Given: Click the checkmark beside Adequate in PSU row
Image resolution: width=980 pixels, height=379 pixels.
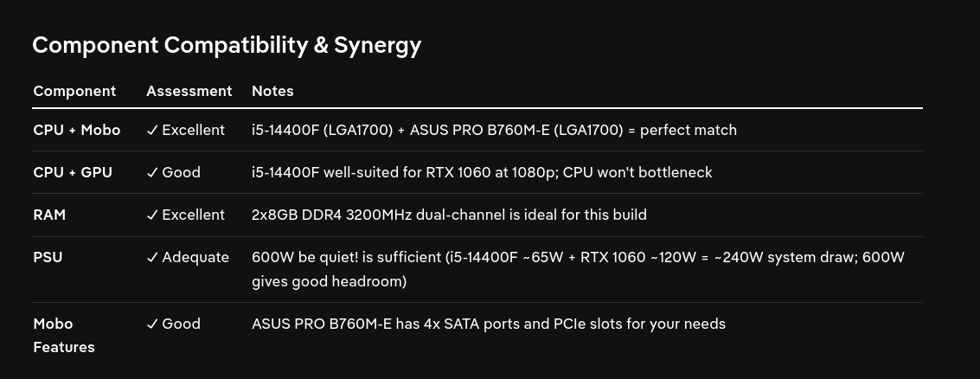Looking at the screenshot, I should [x=152, y=258].
